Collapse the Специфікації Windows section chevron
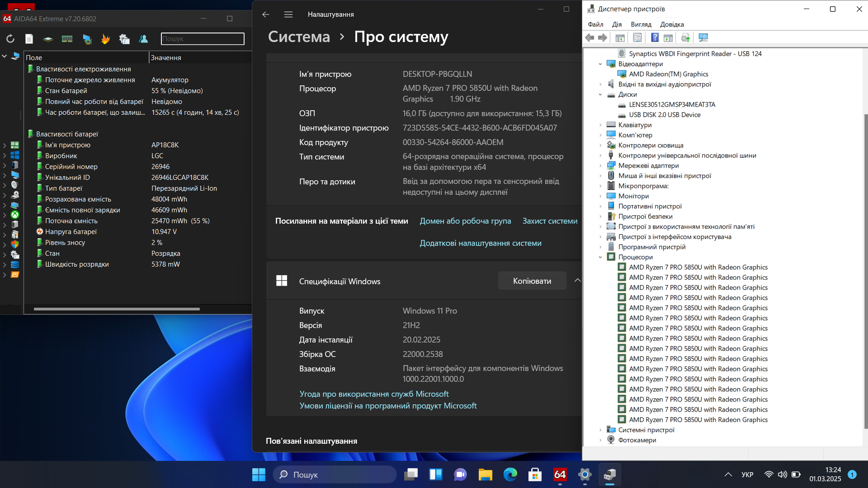This screenshot has height=488, width=868. [577, 281]
